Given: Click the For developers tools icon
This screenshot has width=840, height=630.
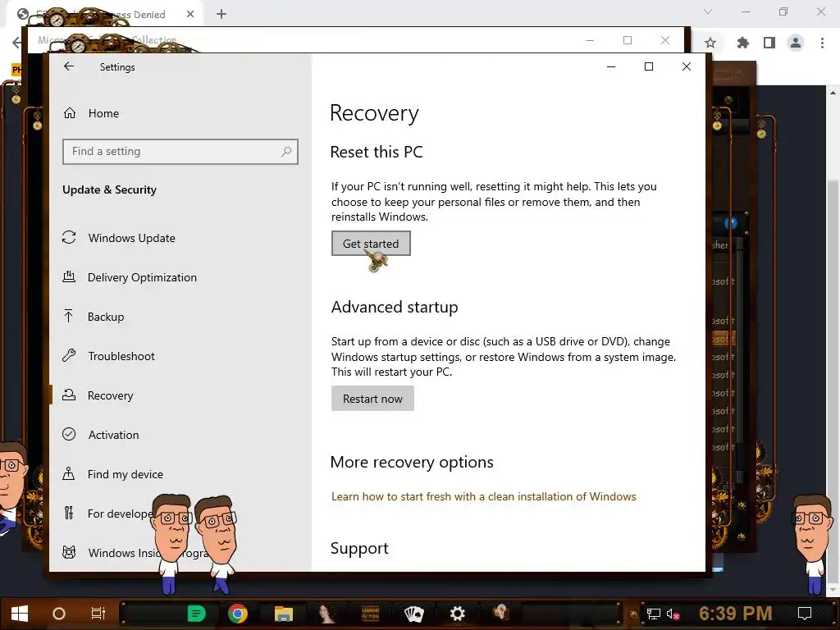Looking at the screenshot, I should (x=69, y=513).
